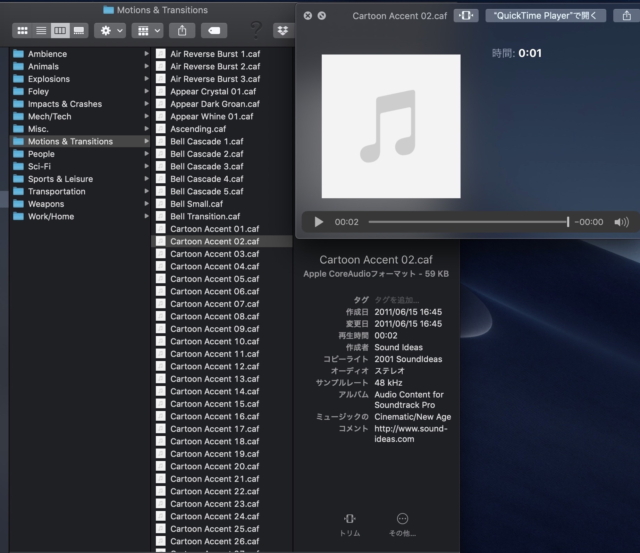The width and height of the screenshot is (640, 553).
Task: Select the Sci-Fi folder
Action: [x=41, y=166]
